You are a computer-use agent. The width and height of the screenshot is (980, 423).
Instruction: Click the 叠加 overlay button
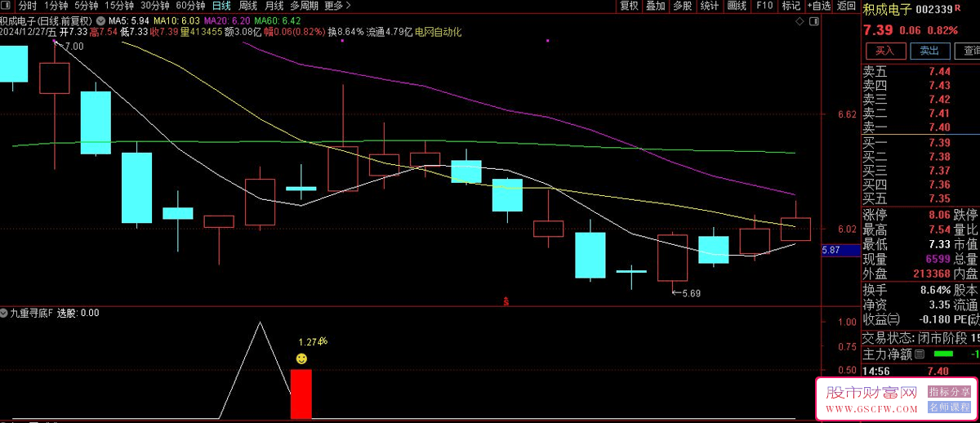click(x=656, y=5)
